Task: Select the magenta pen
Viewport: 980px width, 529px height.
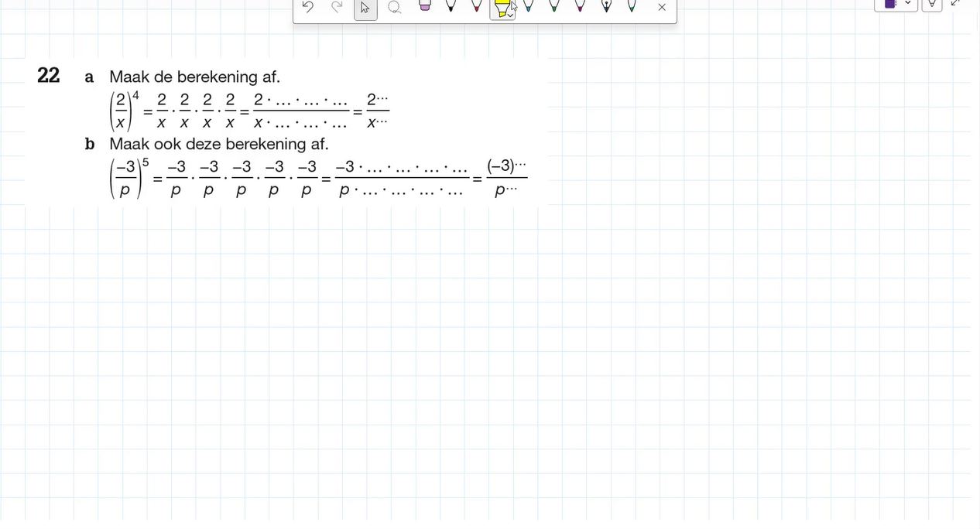Action: 580,6
